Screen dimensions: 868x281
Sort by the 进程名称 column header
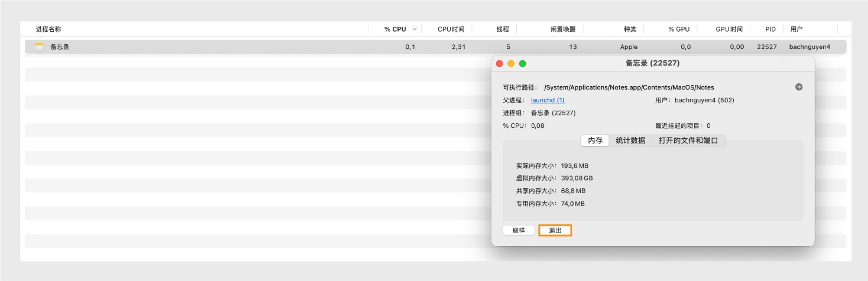click(48, 29)
